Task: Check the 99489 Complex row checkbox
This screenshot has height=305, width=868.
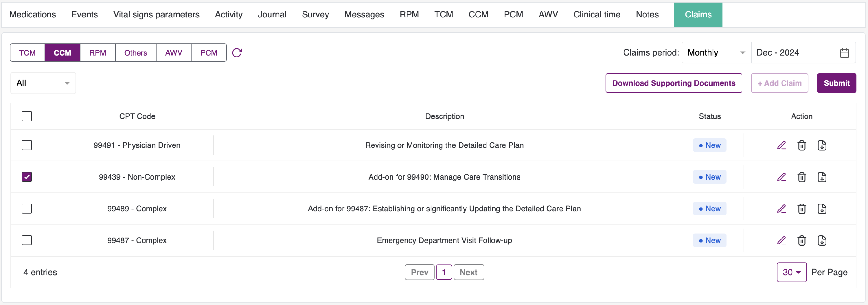Action: click(x=27, y=209)
